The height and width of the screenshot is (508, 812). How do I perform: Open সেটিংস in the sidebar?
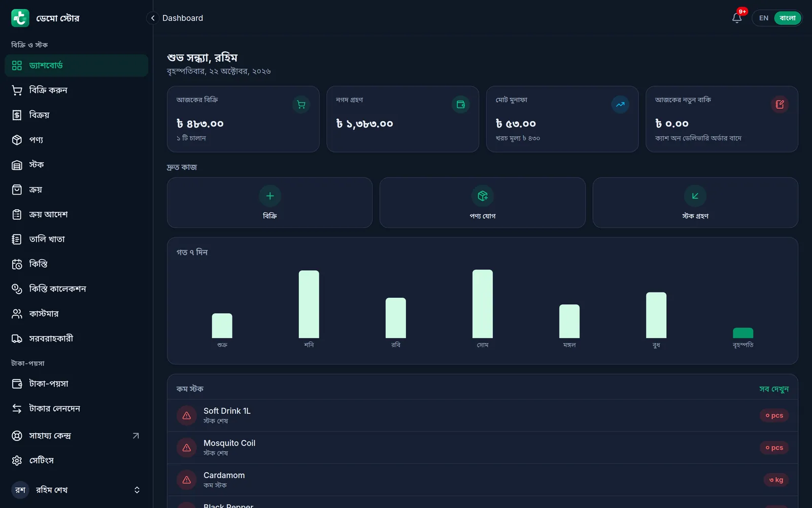tap(77, 461)
